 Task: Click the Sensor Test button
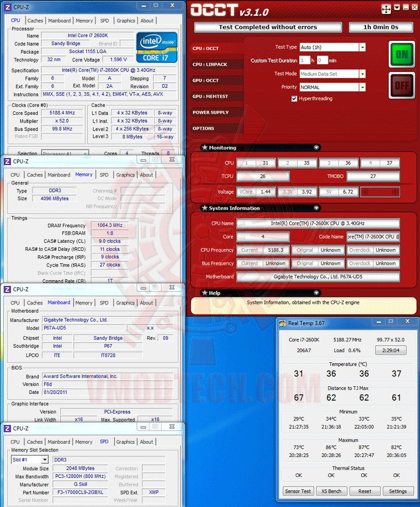tap(297, 491)
